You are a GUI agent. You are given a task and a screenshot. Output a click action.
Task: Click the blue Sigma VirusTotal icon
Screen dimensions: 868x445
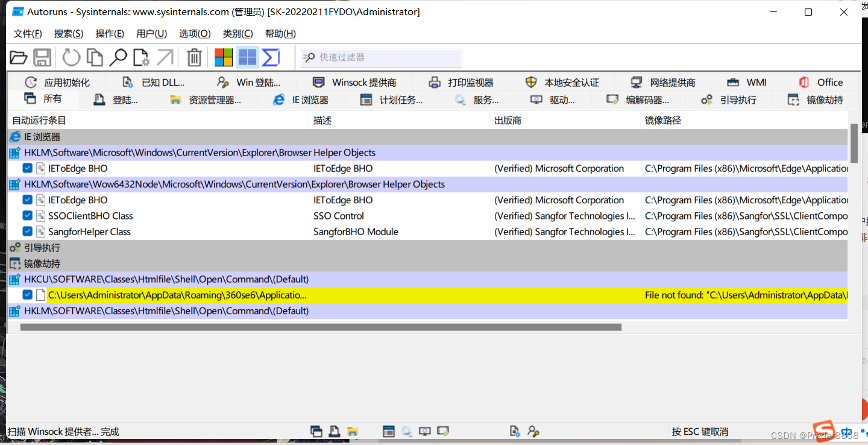point(271,58)
